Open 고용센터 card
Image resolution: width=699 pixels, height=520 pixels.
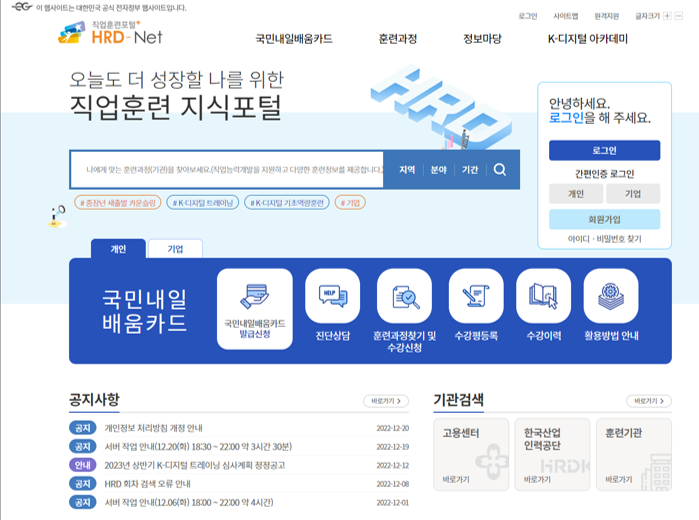pyautogui.click(x=471, y=454)
